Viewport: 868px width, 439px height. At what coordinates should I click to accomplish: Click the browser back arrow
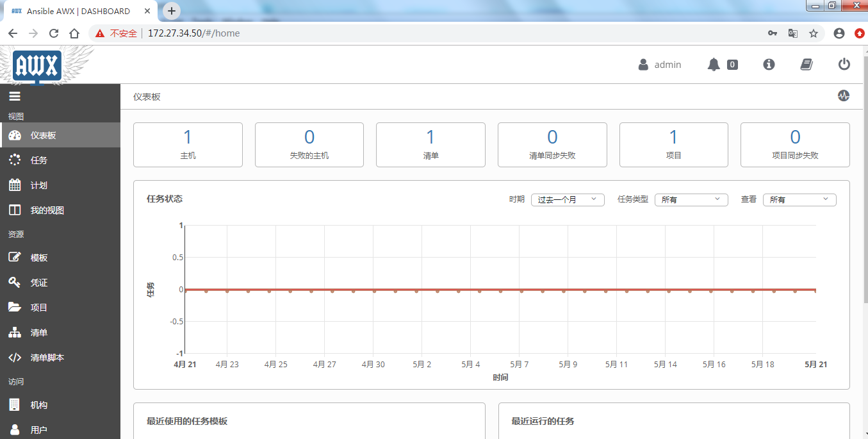[13, 33]
